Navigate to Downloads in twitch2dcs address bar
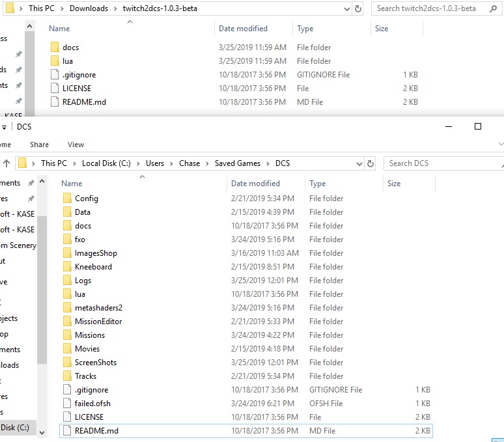The image size is (504, 442). tap(89, 8)
